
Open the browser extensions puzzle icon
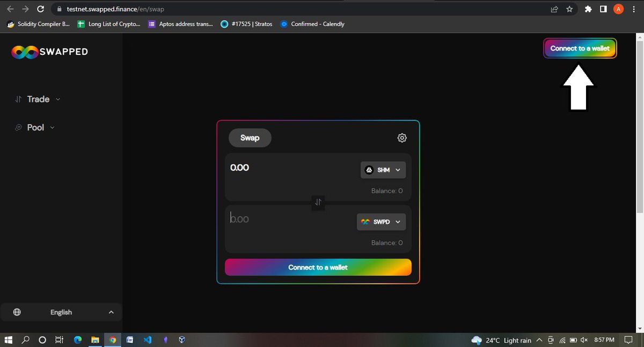(x=588, y=9)
